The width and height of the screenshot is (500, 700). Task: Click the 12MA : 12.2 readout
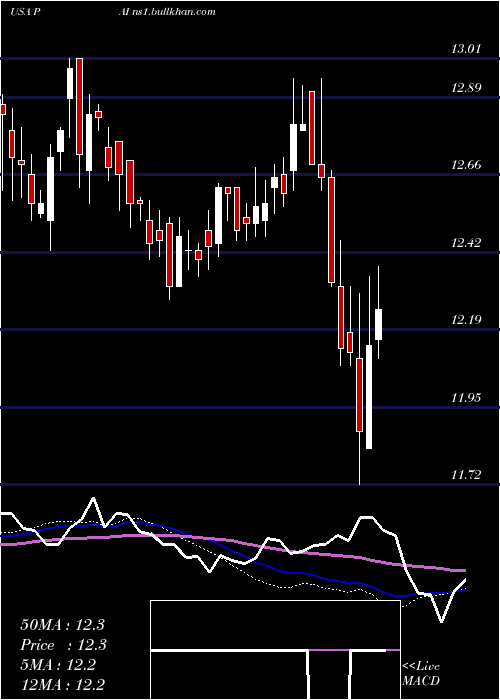[62, 684]
